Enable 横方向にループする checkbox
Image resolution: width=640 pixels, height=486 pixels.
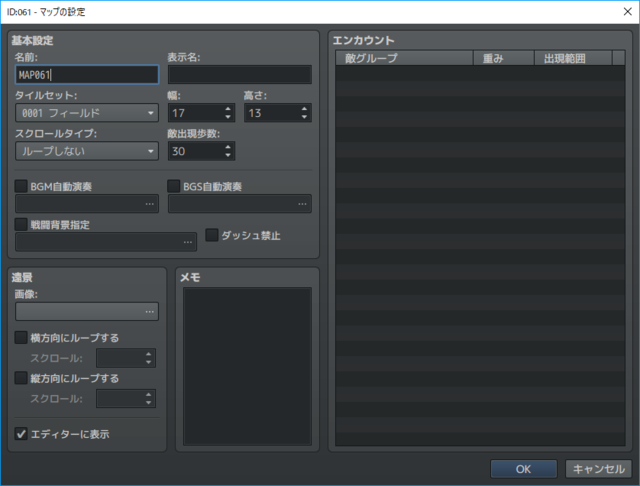(21, 337)
